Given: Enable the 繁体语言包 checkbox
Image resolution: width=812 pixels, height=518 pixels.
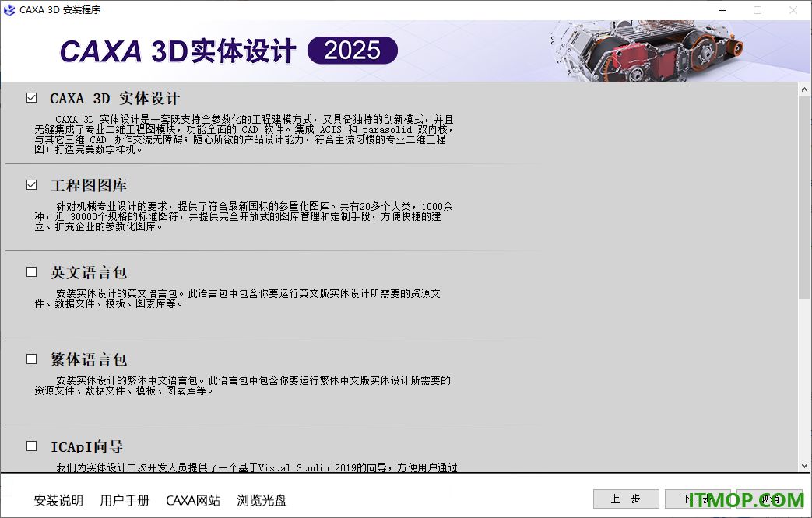Looking at the screenshot, I should pyautogui.click(x=32, y=359).
